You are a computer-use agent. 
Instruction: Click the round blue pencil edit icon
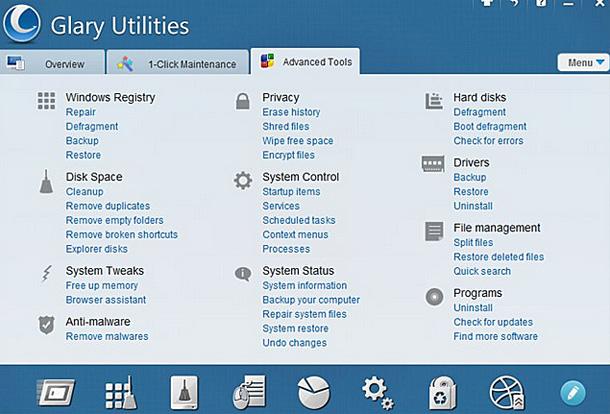[573, 393]
